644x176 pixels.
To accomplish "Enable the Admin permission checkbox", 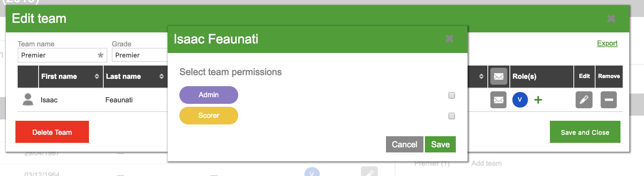I will click(x=452, y=95).
